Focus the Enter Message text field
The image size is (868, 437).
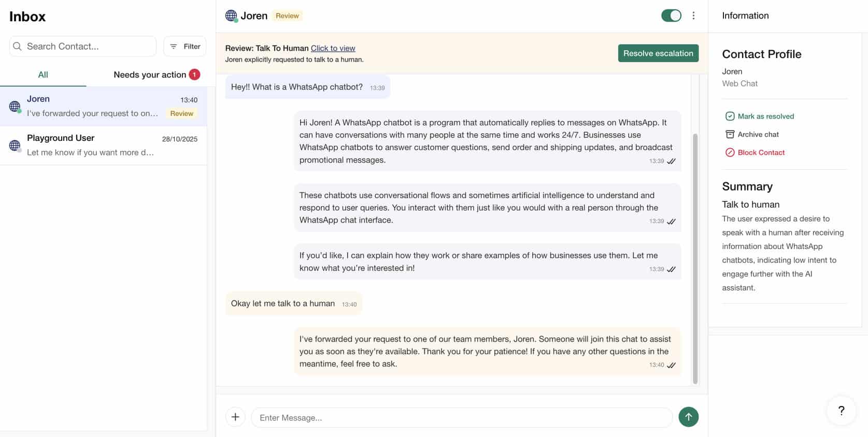tap(461, 417)
